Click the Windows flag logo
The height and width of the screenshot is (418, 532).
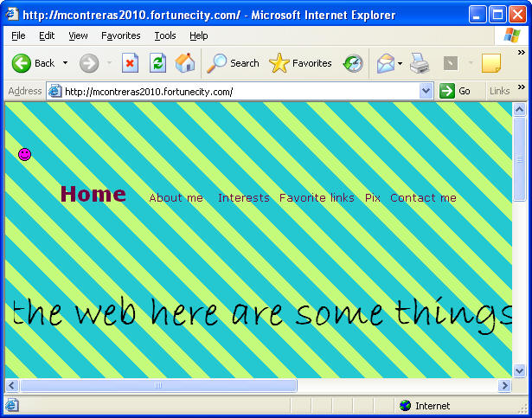(x=512, y=35)
